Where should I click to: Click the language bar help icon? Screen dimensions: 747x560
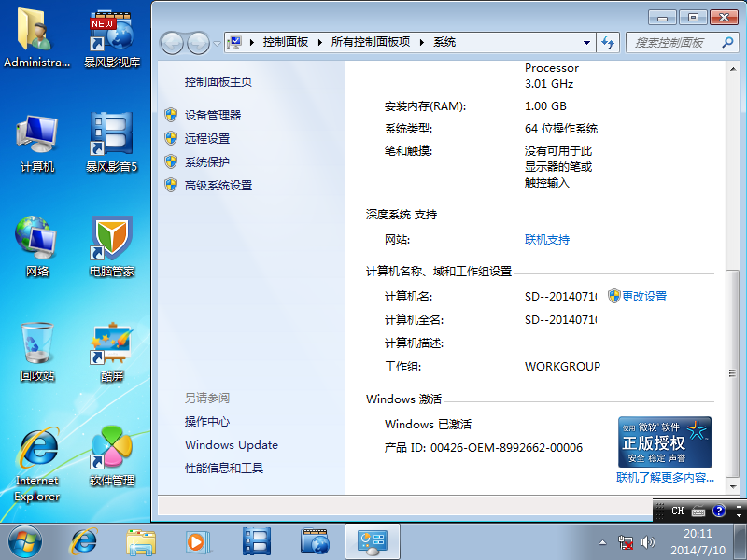point(719,511)
